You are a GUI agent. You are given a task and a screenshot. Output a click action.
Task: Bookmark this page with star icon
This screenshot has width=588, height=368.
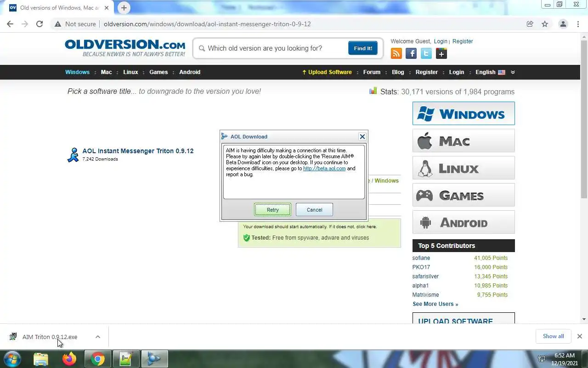(545, 24)
